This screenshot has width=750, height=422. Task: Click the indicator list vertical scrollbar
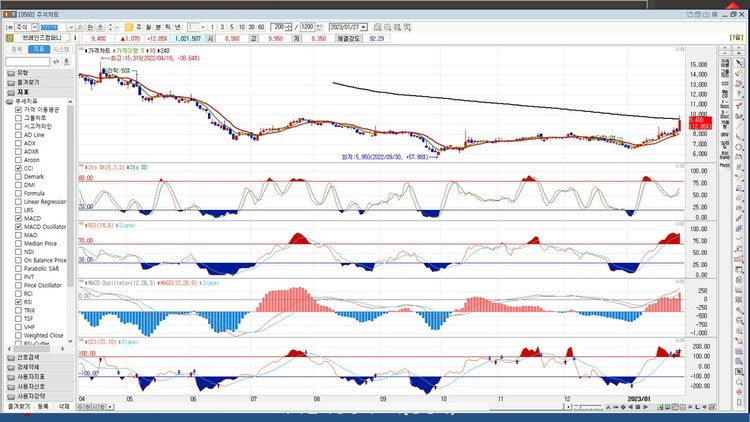tap(70, 196)
